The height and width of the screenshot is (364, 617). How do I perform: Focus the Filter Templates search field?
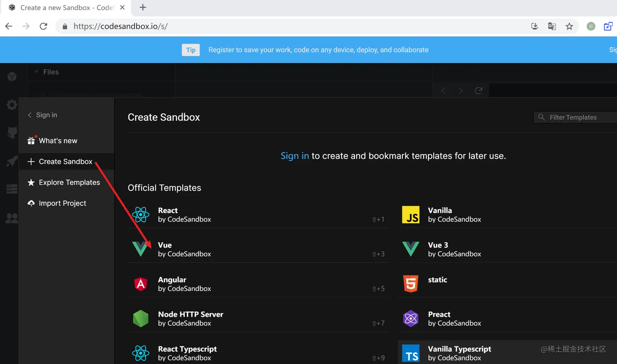pos(575,117)
